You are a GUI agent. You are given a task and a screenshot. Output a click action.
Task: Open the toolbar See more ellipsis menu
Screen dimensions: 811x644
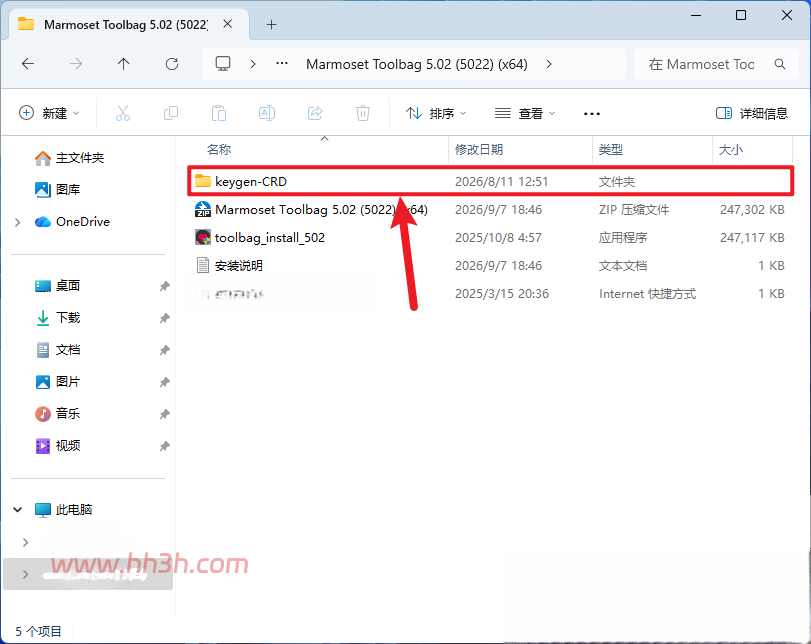(592, 113)
